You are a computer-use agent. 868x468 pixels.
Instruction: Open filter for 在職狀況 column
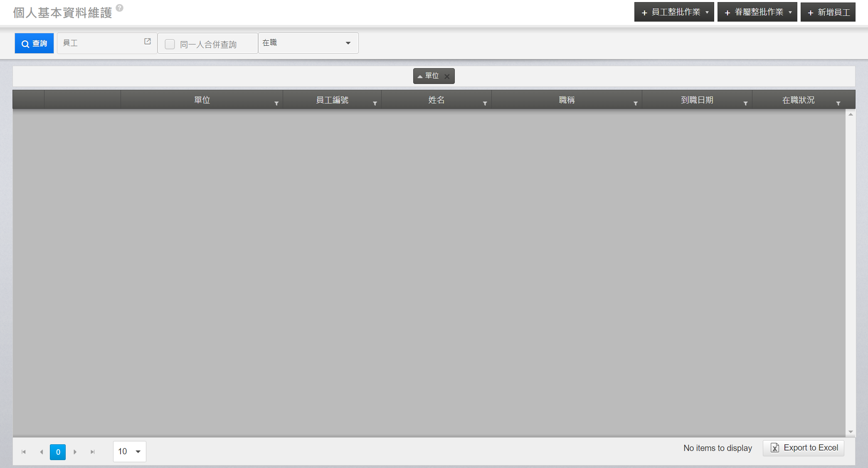coord(838,103)
